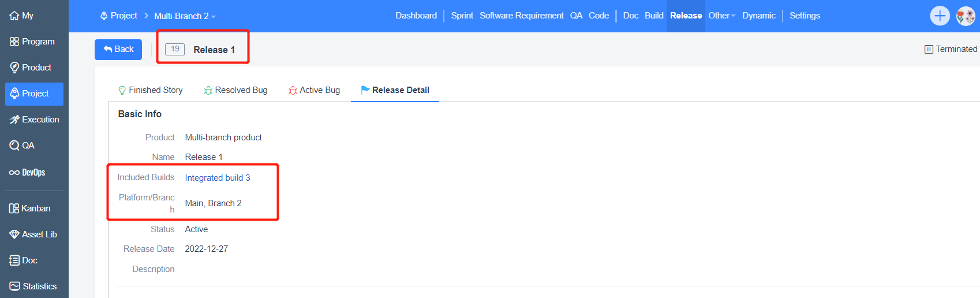This screenshot has height=298, width=980.
Task: Click the Project breadcrumb in top bar
Action: [x=119, y=16]
